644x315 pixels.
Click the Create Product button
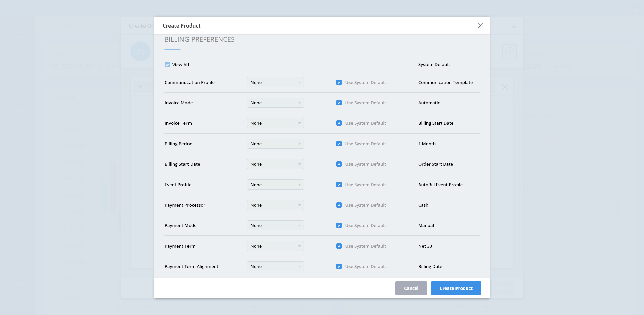pos(456,288)
